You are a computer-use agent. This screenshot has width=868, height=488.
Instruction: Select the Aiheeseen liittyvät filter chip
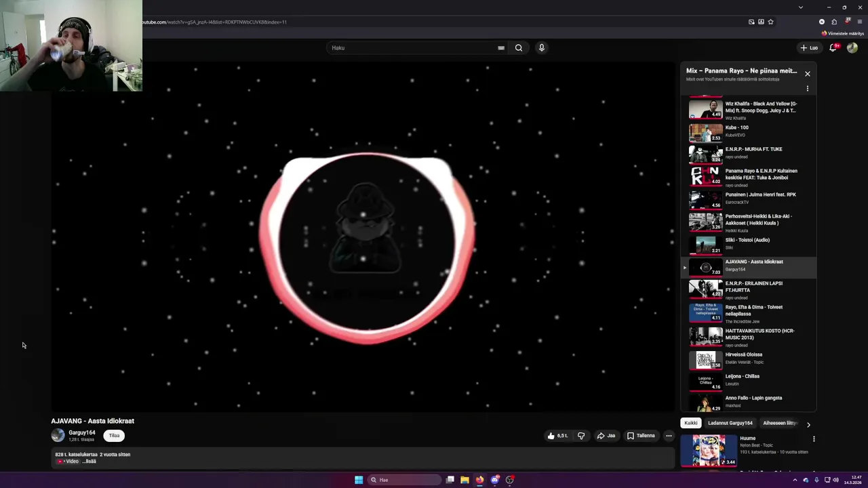[x=780, y=423]
